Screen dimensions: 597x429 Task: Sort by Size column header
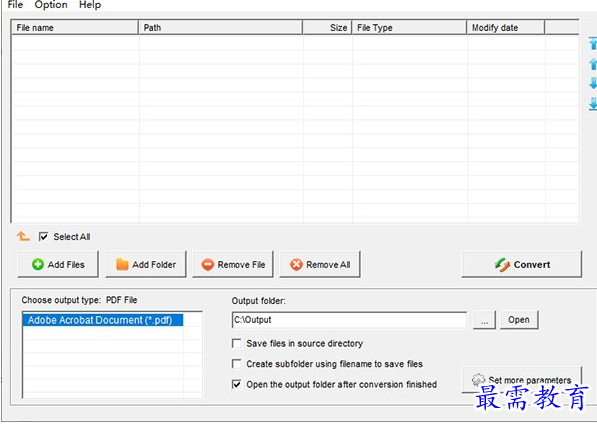point(327,27)
